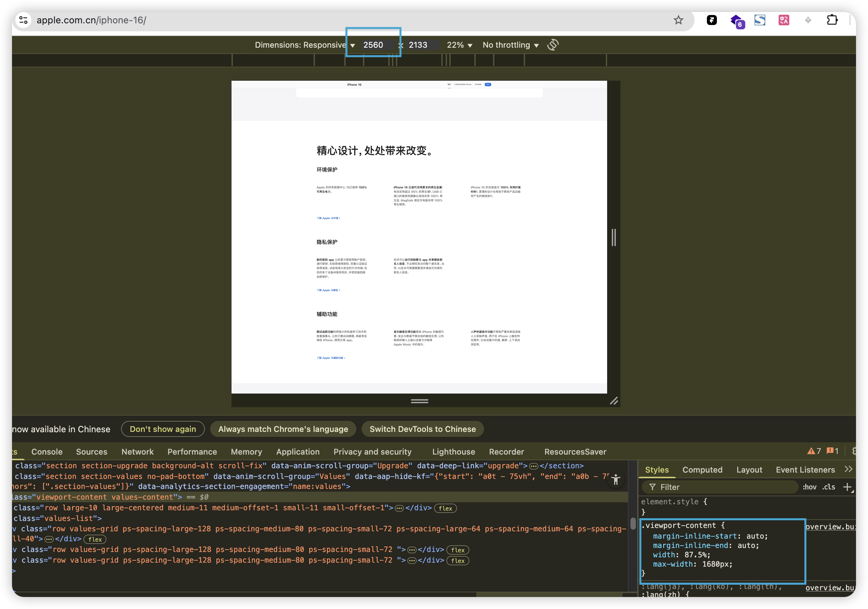Toggle .cls element classes panel

click(x=829, y=487)
